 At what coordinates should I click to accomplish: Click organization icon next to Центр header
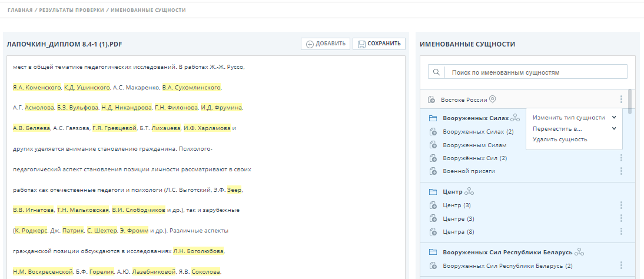point(469,192)
